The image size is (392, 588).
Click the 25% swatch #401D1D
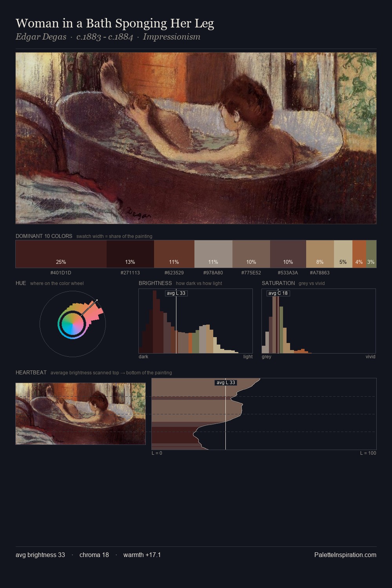click(61, 254)
